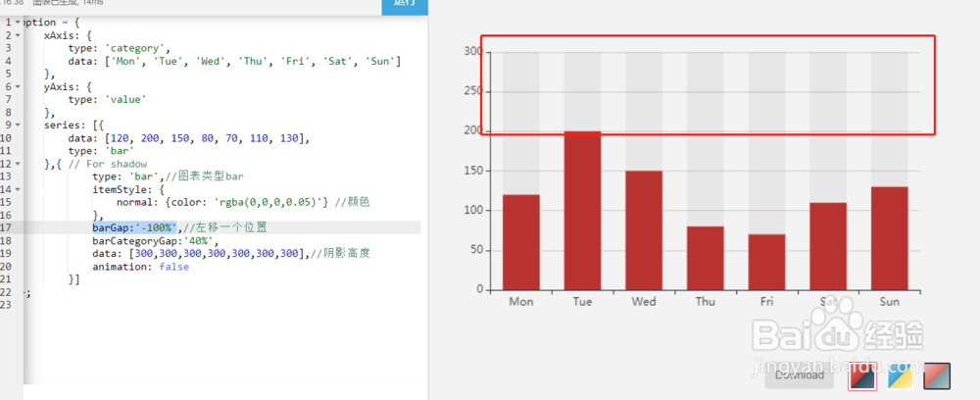Click line number 17 in the gutter

point(6,227)
